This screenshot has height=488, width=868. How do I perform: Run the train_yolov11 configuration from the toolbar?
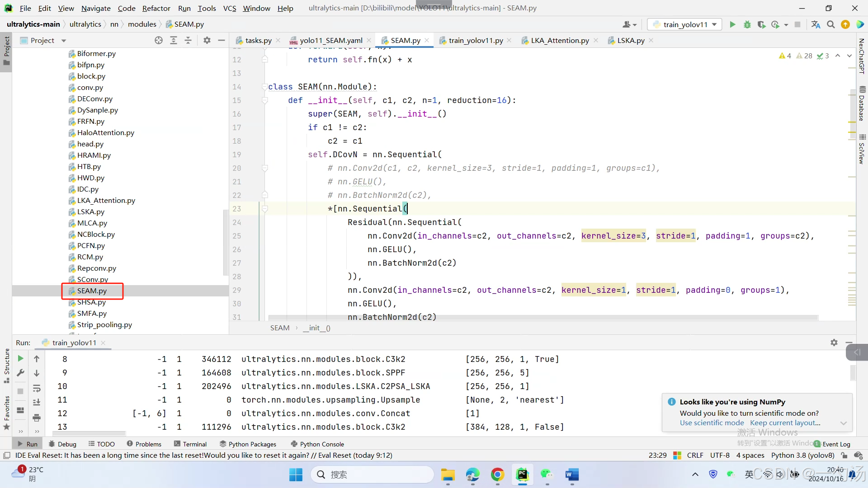[732, 24]
